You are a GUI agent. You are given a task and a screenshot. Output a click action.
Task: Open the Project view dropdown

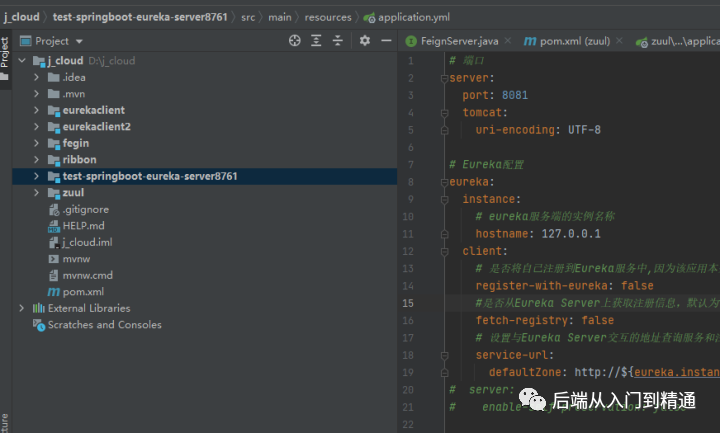tap(79, 41)
